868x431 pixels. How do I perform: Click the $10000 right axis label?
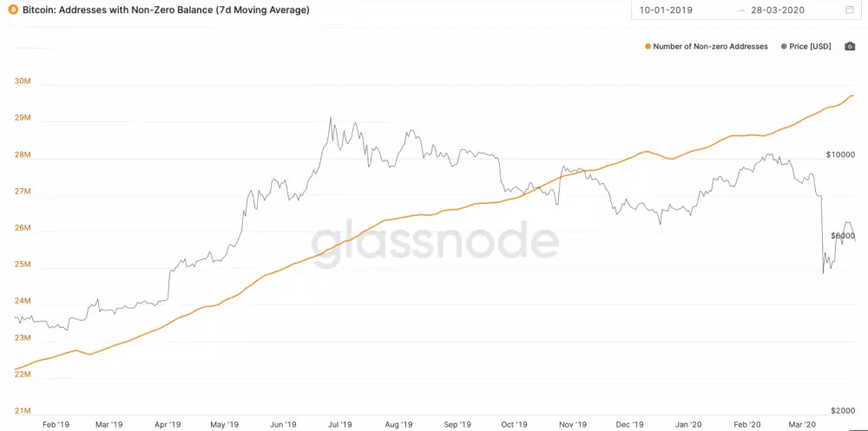coord(839,155)
